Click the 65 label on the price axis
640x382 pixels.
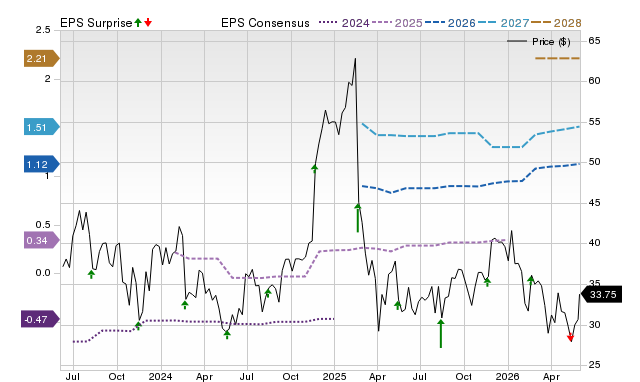pyautogui.click(x=594, y=40)
